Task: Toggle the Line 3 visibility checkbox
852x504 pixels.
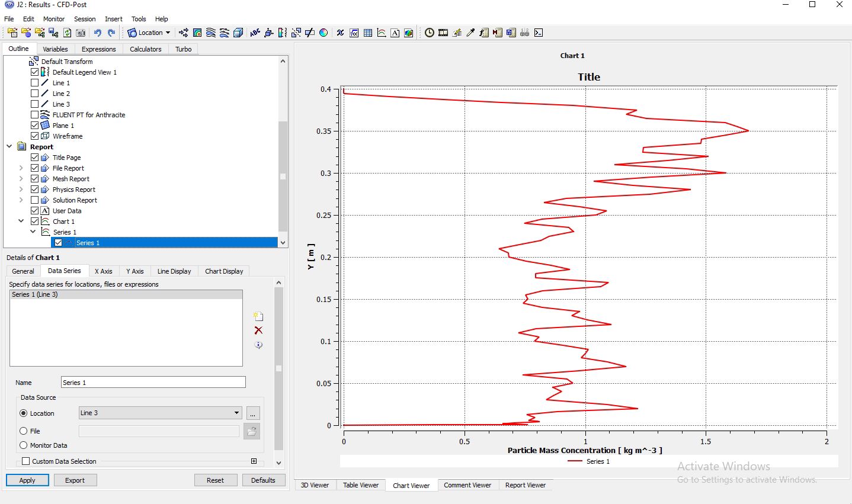Action: [34, 104]
